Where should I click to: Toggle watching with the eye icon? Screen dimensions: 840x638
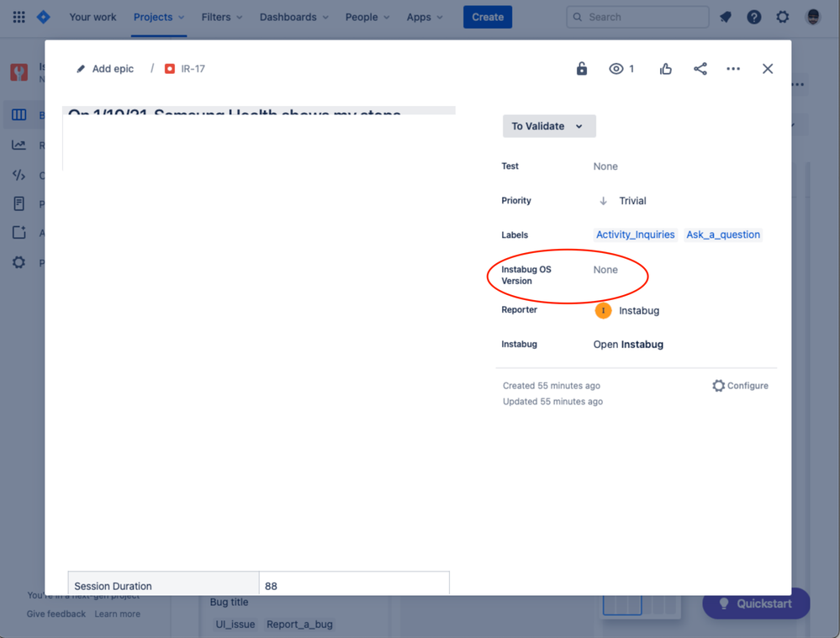pos(616,69)
